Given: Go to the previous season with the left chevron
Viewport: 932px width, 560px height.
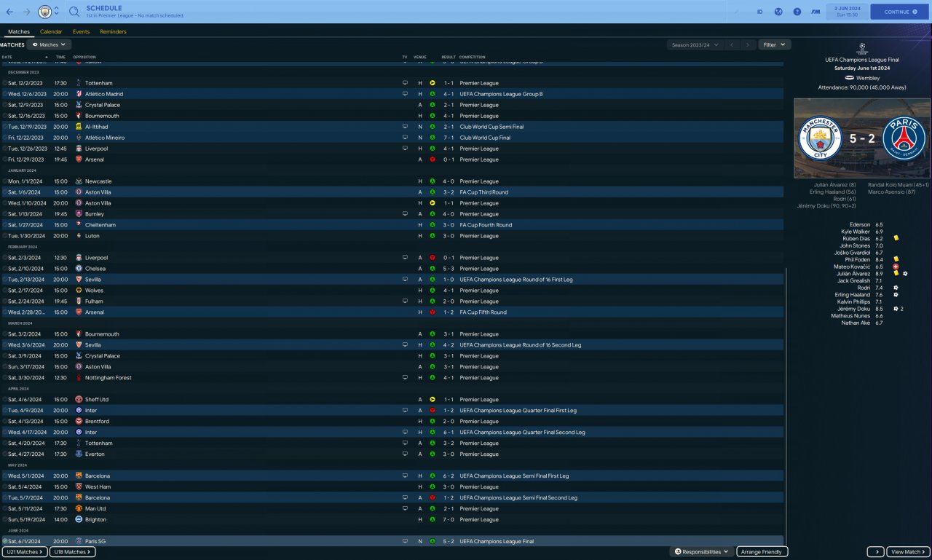Looking at the screenshot, I should 732,45.
